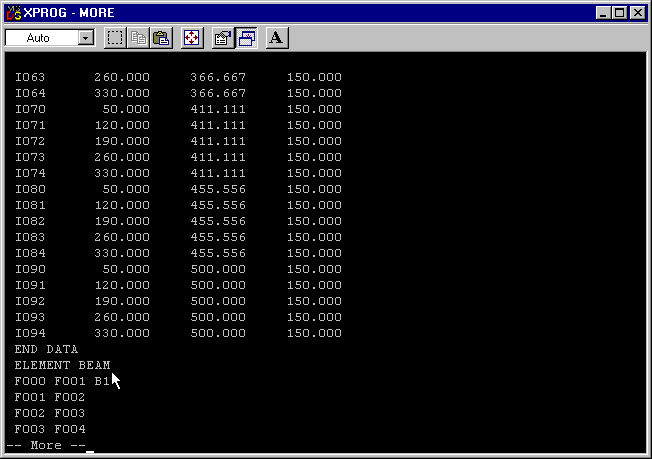The height and width of the screenshot is (459, 652).
Task: Switch to full screen mode icon
Action: point(192,38)
